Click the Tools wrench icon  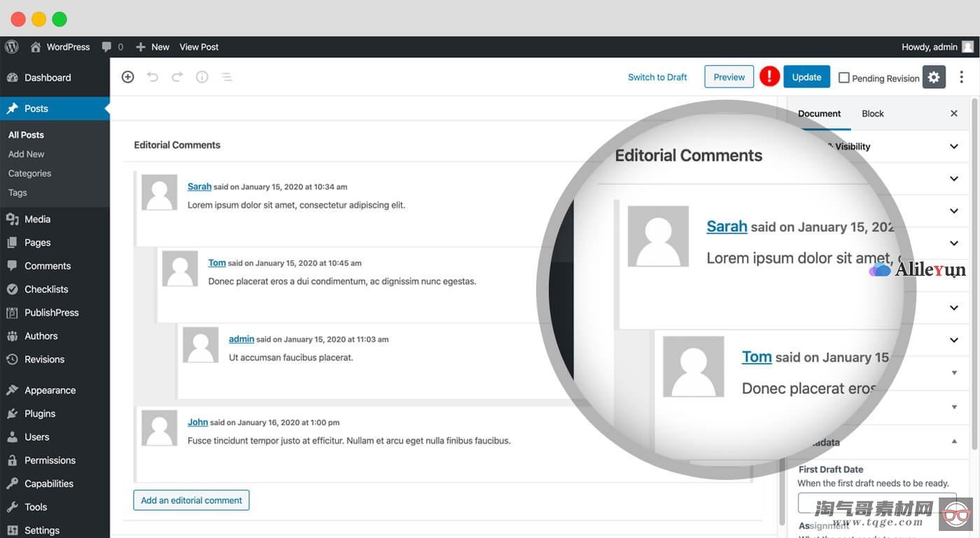[x=12, y=507]
